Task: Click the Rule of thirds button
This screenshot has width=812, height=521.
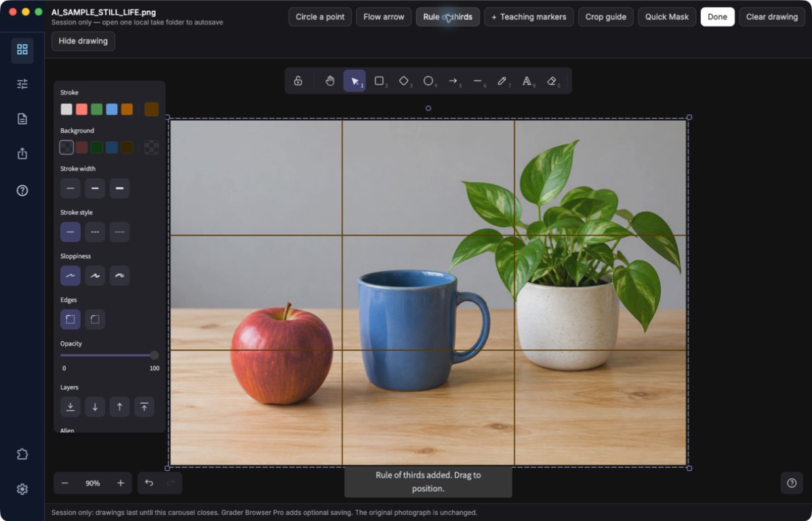Action: 447,16
